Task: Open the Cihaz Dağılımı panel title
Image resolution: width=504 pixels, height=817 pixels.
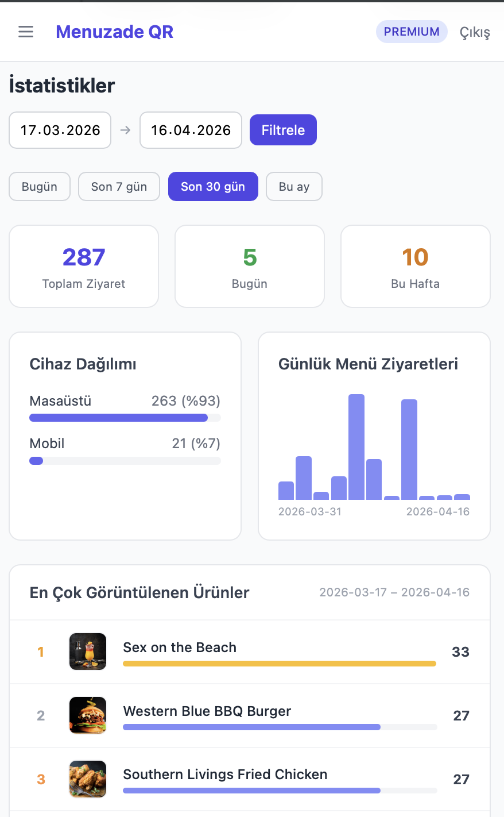Action: tap(84, 364)
